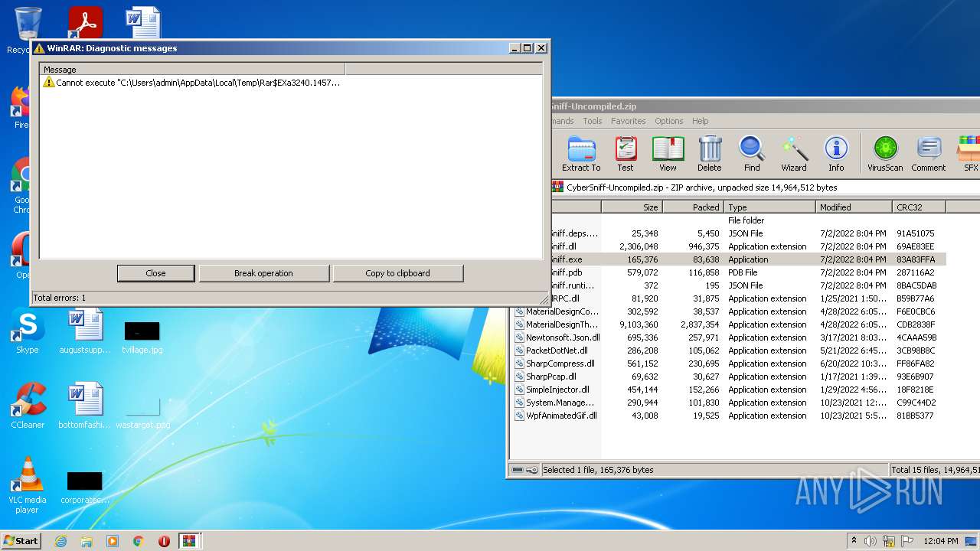Open Windows Explorer from the taskbar
Screen dimensions: 980x551
pyautogui.click(x=87, y=541)
